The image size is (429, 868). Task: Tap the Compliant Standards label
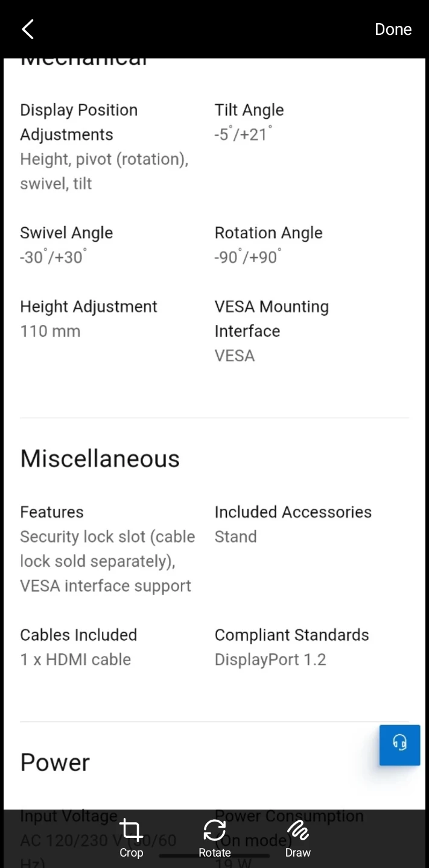coord(292,635)
